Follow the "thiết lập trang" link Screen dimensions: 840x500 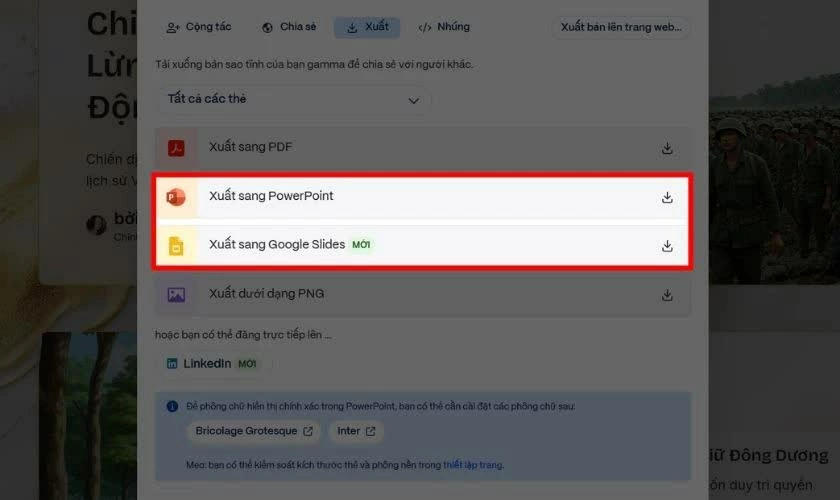pos(472,465)
